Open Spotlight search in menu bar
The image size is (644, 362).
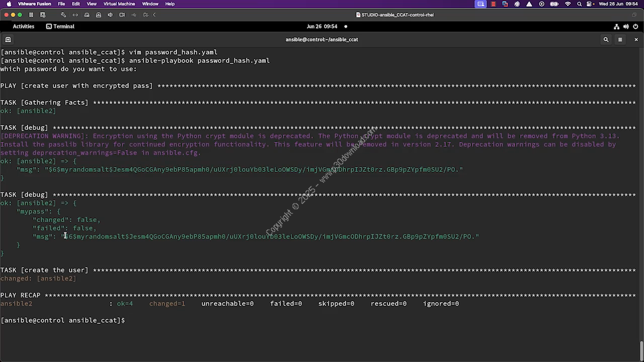click(580, 4)
